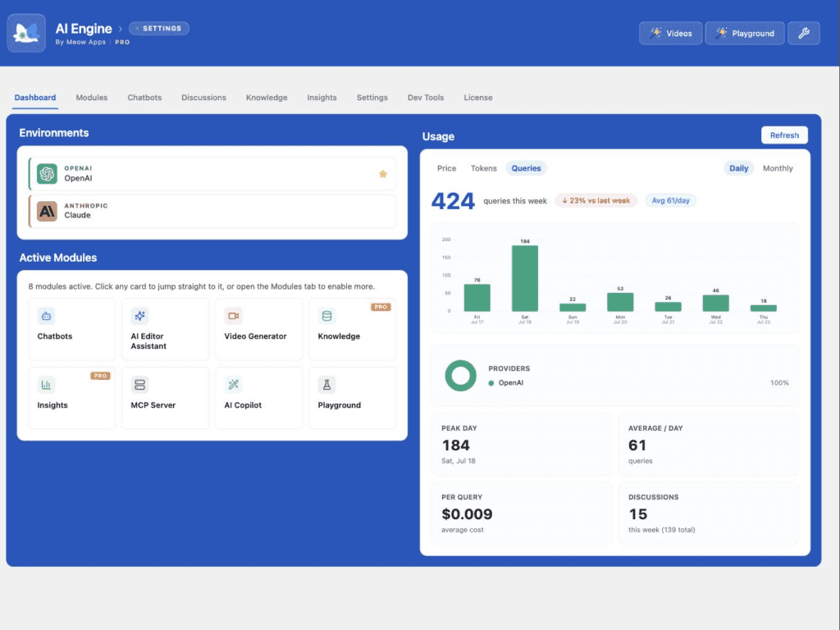Click the Video Generator camera icon
This screenshot has width=840, height=630.
pos(233,316)
